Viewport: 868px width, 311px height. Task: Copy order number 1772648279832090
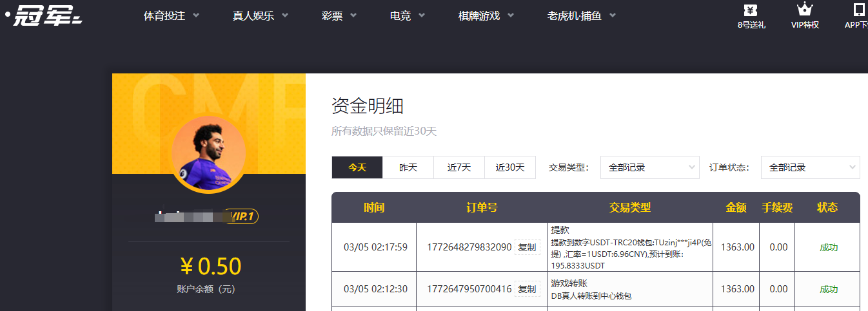pyautogui.click(x=527, y=247)
